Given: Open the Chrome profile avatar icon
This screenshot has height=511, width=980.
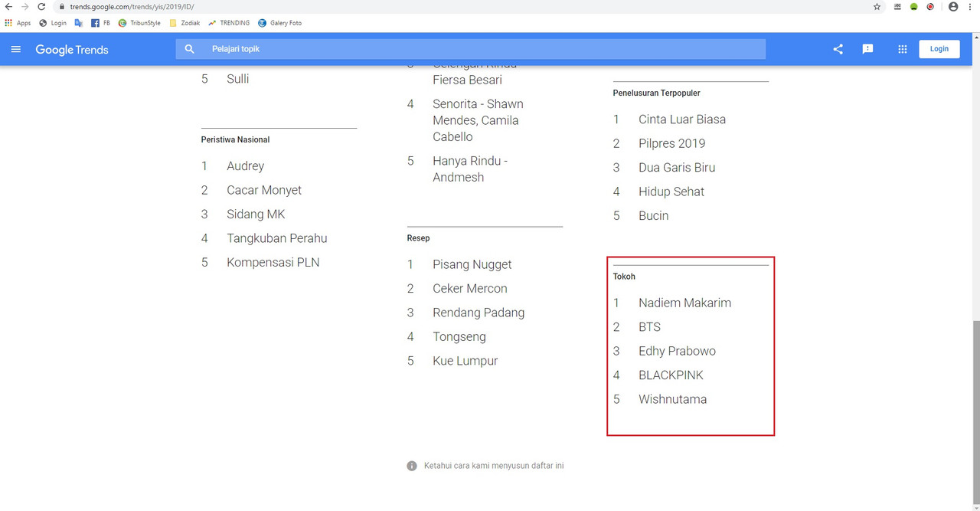Looking at the screenshot, I should pyautogui.click(x=953, y=6).
